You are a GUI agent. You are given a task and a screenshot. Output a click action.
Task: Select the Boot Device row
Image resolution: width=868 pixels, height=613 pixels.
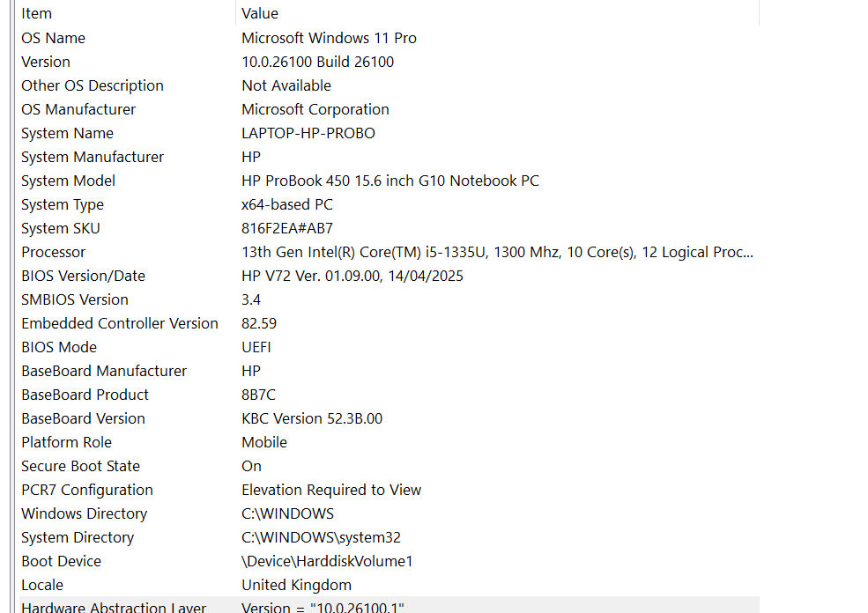coord(389,562)
